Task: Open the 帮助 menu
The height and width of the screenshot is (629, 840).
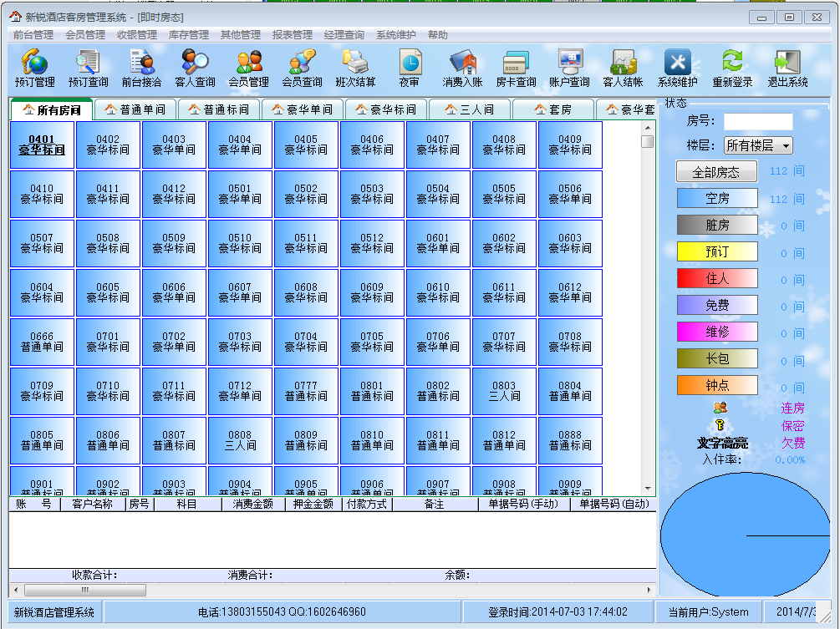Action: (438, 35)
